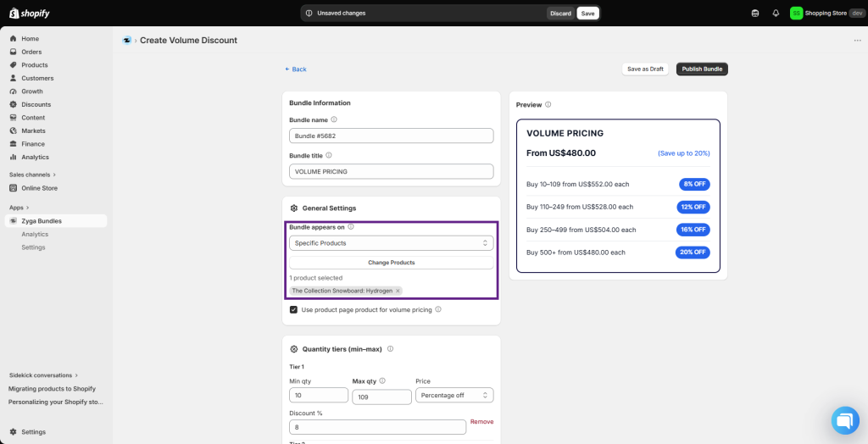The image size is (868, 444).
Task: Open the Bundle appears on dropdown
Action: point(392,243)
